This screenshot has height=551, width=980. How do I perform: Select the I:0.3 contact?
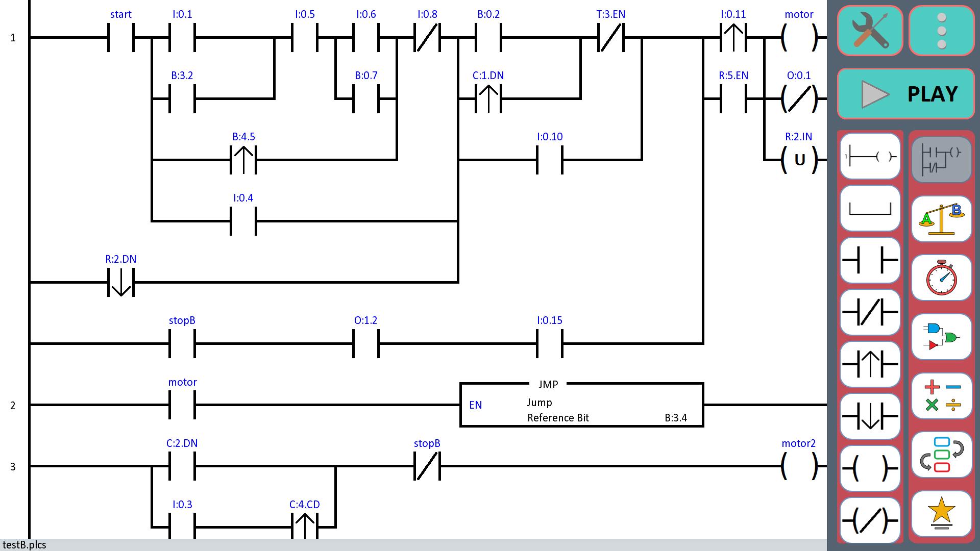coord(182,525)
